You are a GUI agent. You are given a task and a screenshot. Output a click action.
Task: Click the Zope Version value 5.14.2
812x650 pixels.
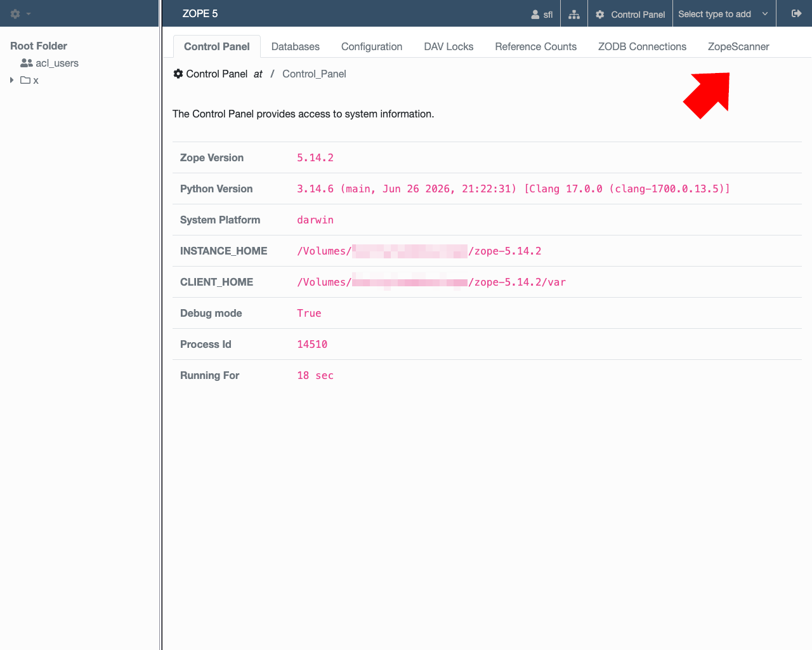click(315, 157)
